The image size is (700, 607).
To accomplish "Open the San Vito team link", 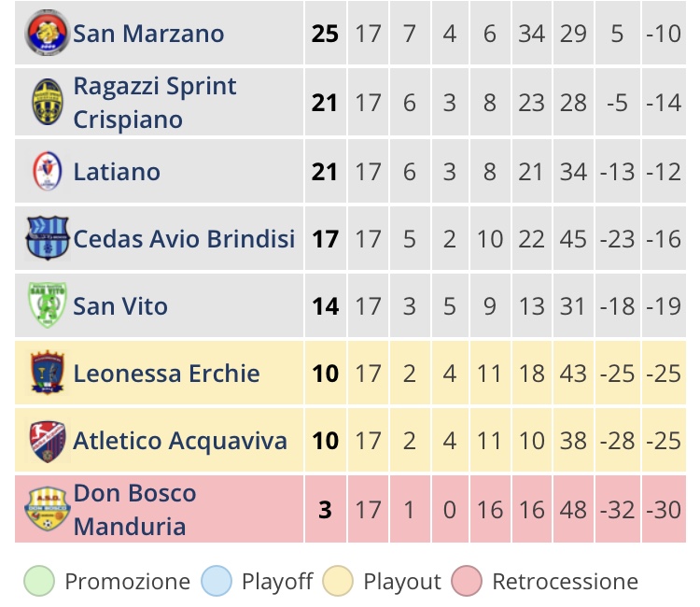I will (x=120, y=306).
